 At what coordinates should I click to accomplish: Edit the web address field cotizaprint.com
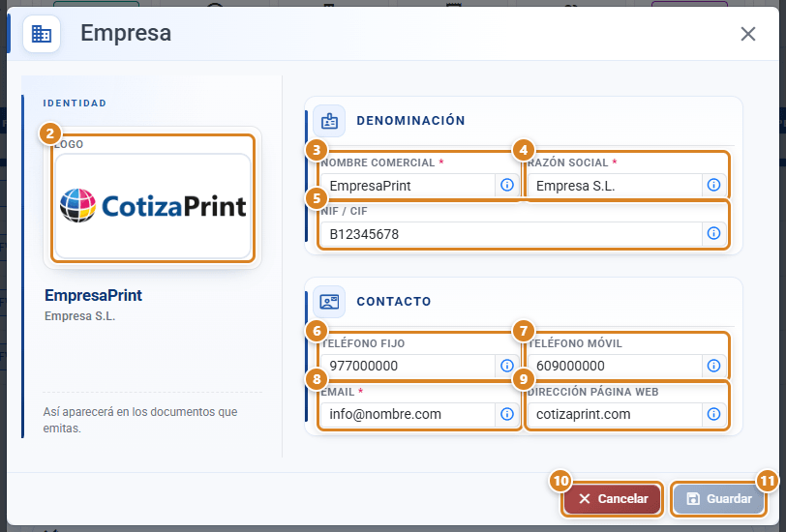(615, 414)
